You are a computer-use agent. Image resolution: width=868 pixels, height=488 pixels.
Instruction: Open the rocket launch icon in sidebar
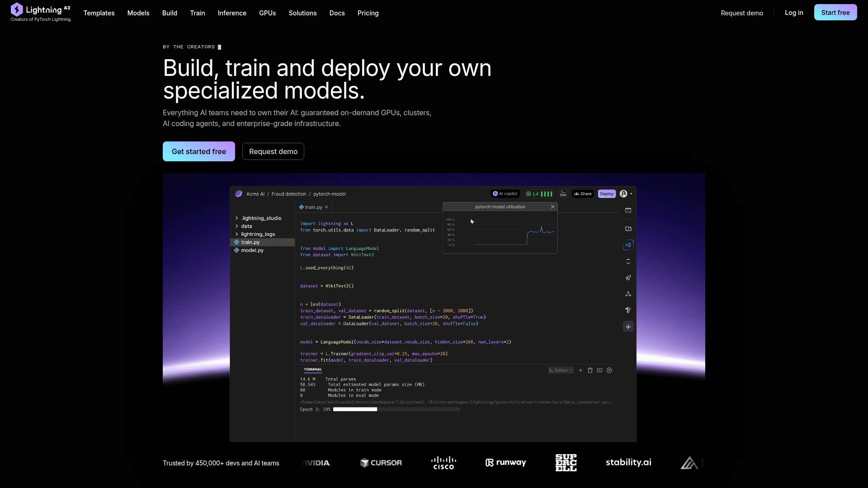[x=628, y=278]
